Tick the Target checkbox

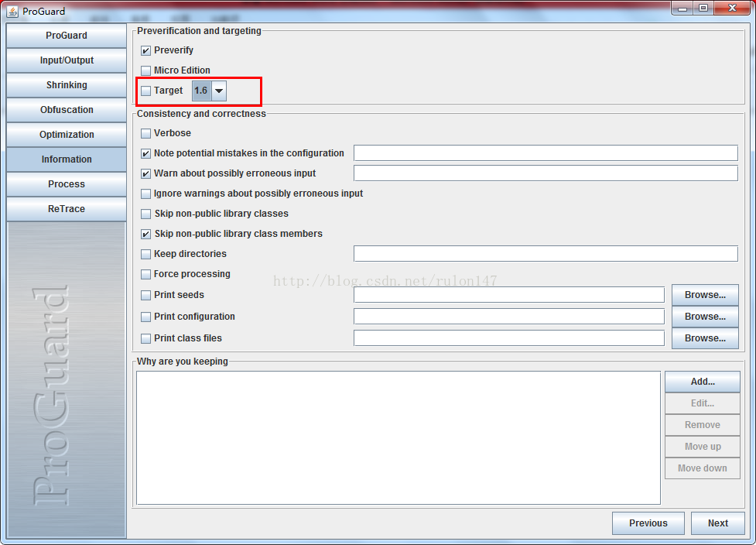pyautogui.click(x=145, y=91)
